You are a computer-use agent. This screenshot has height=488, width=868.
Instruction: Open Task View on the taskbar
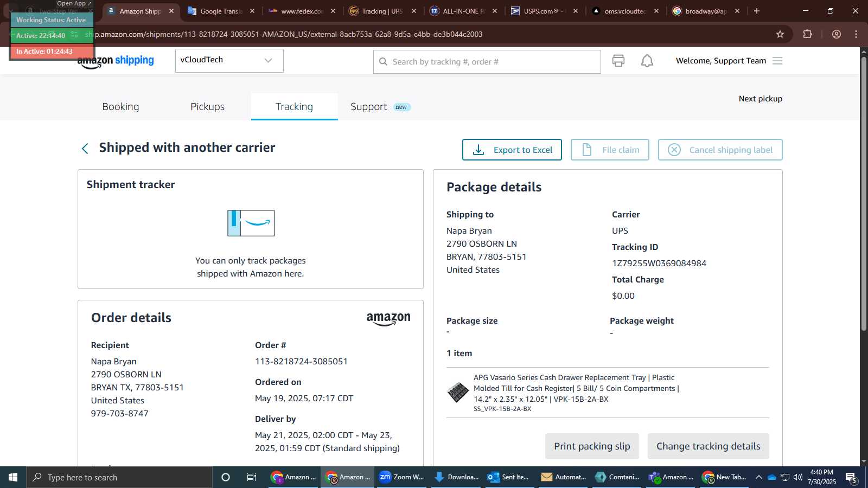point(252,477)
